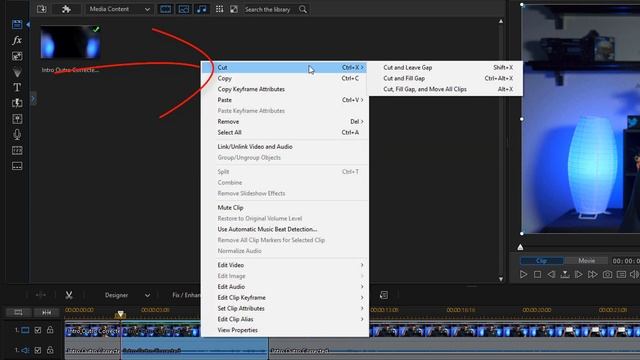This screenshot has width=640, height=360.
Task: Open the Paste submenu entry
Action: 285,100
